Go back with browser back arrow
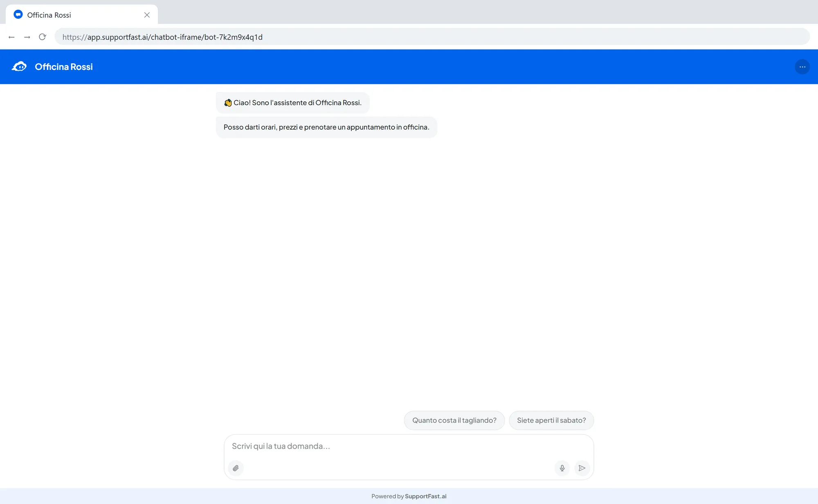The height and width of the screenshot is (504, 818). tap(11, 37)
